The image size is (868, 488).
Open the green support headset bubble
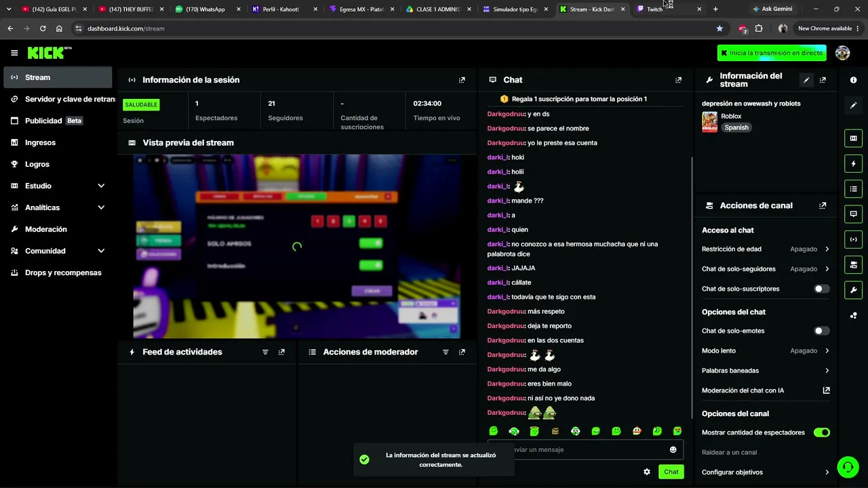coord(847,467)
